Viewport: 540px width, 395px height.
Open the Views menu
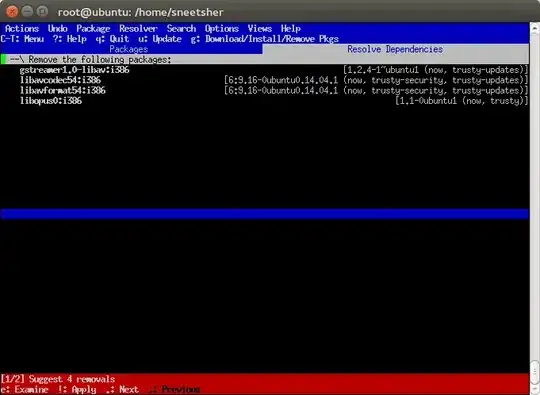point(260,29)
